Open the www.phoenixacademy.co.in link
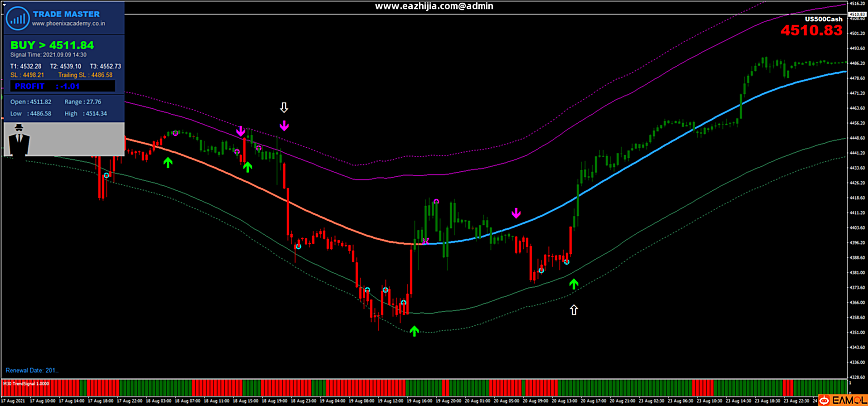The width and height of the screenshot is (868, 406). point(68,24)
